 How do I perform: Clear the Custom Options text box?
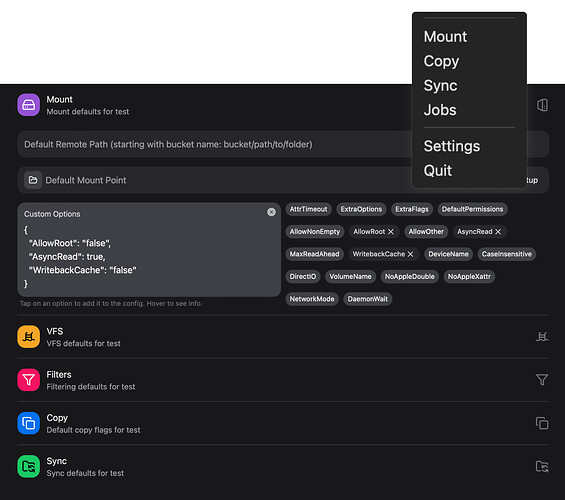[271, 212]
